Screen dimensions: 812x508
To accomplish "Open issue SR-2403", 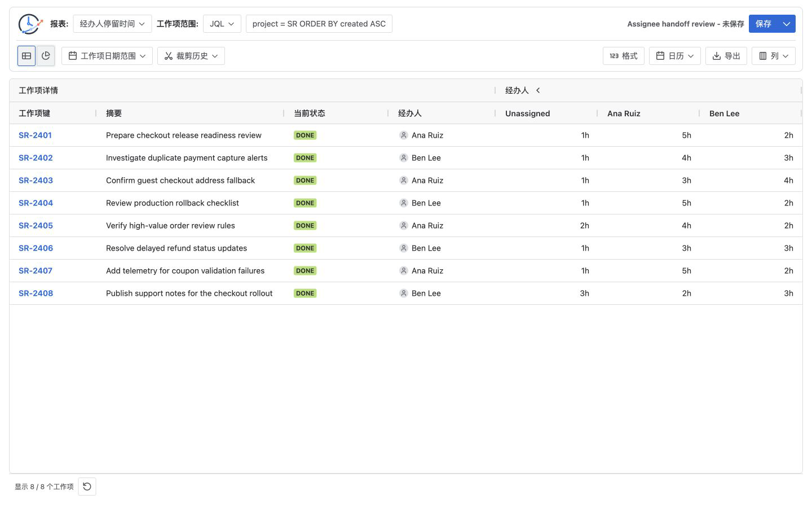I will (x=36, y=181).
